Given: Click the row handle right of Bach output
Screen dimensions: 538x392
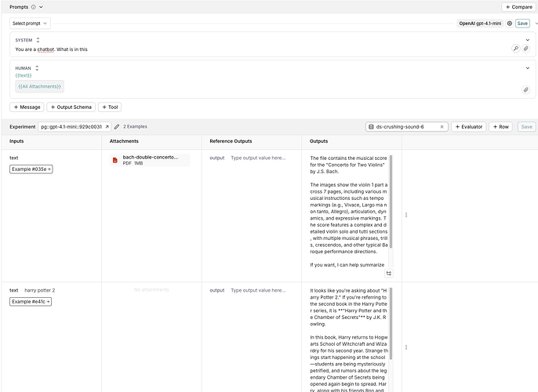Looking at the screenshot, I should pos(406,215).
